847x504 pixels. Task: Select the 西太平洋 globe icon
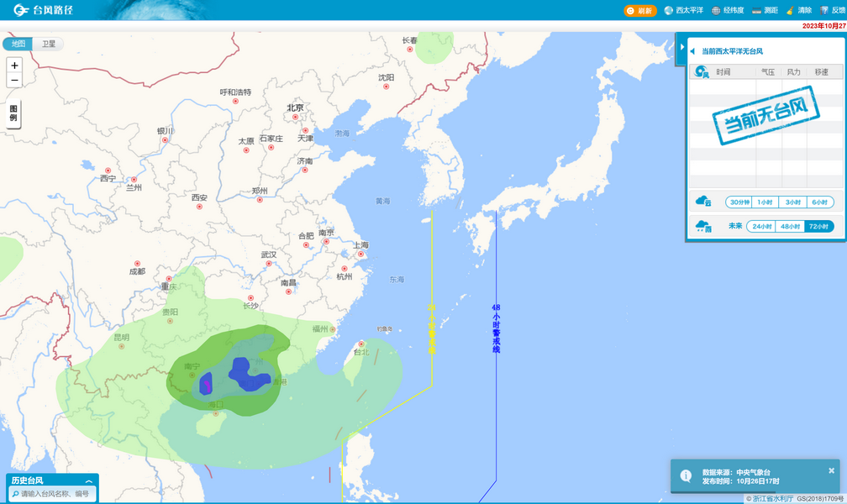click(x=669, y=10)
